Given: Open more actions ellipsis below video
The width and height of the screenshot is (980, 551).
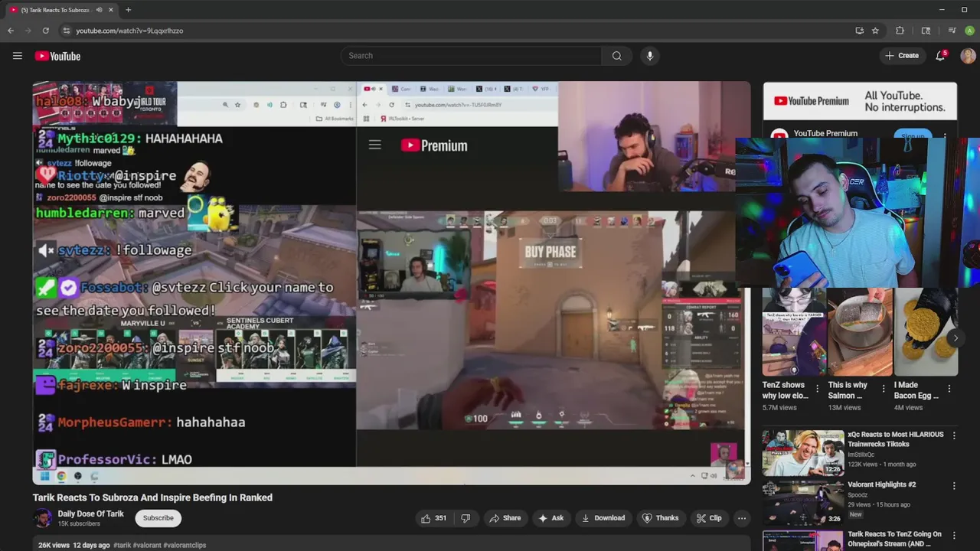Looking at the screenshot, I should coord(741,518).
